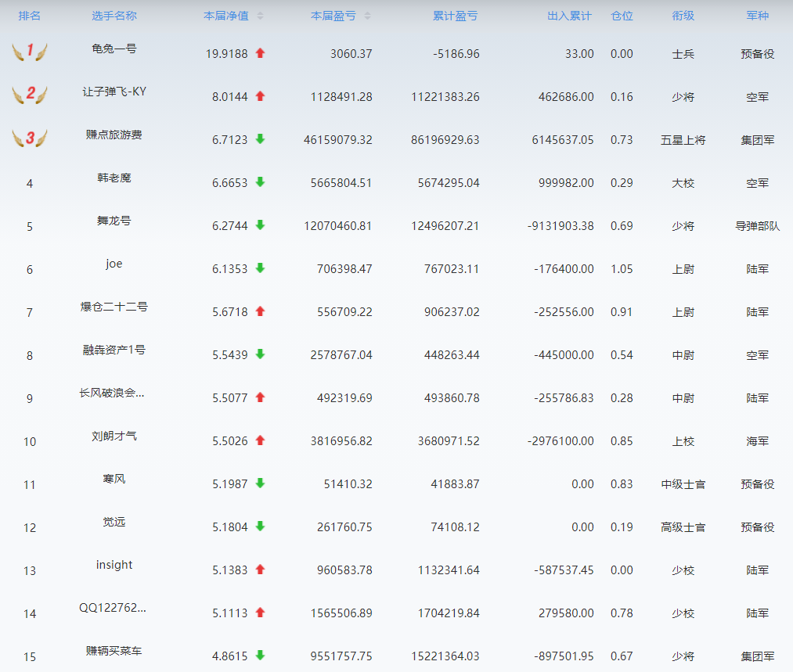Image resolution: width=793 pixels, height=672 pixels.
Task: Open player 让子弹飞-KY
Action: [114, 92]
